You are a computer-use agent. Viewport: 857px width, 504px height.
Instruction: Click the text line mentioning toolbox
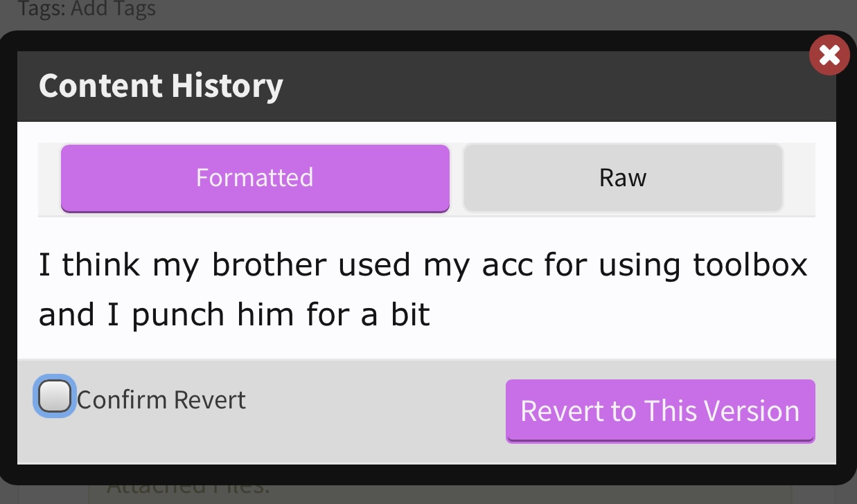click(423, 265)
